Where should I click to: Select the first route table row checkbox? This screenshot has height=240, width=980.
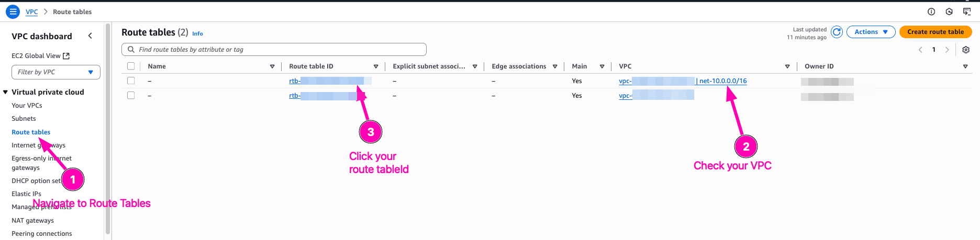point(131,81)
